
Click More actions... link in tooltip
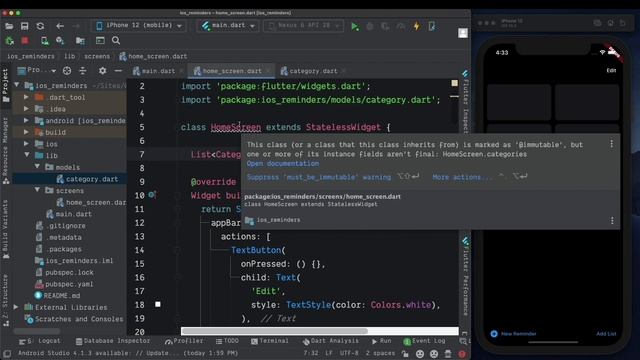[462, 177]
